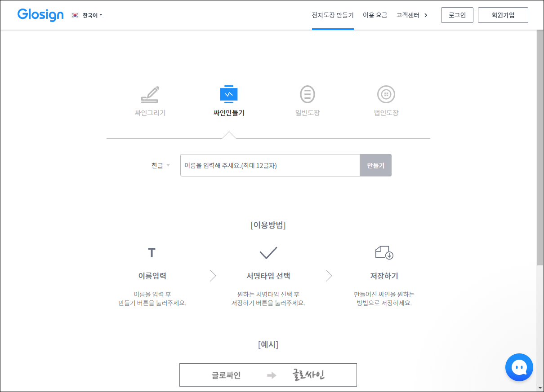Click the name input field
The image size is (544, 392).
pos(270,165)
